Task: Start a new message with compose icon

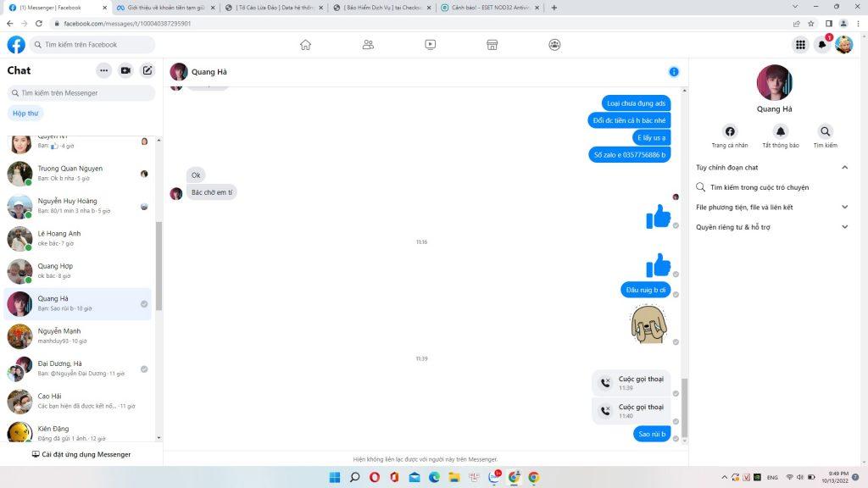Action: click(147, 71)
